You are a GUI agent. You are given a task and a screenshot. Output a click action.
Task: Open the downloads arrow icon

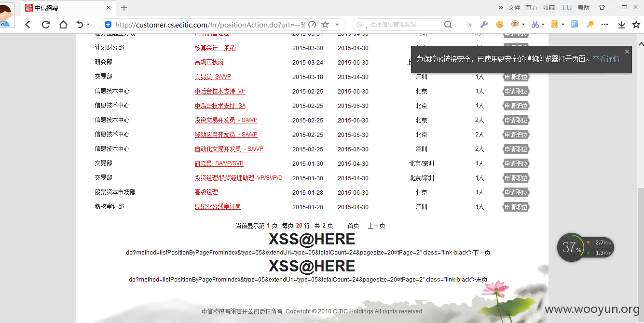(x=622, y=25)
